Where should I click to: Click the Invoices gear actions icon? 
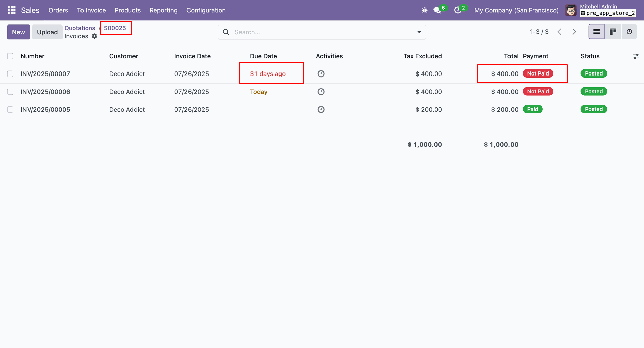95,36
